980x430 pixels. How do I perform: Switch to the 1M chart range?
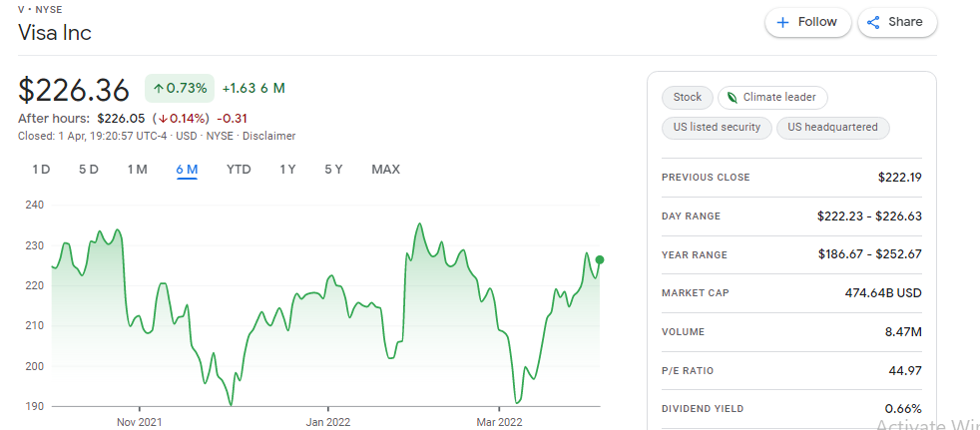pyautogui.click(x=137, y=170)
